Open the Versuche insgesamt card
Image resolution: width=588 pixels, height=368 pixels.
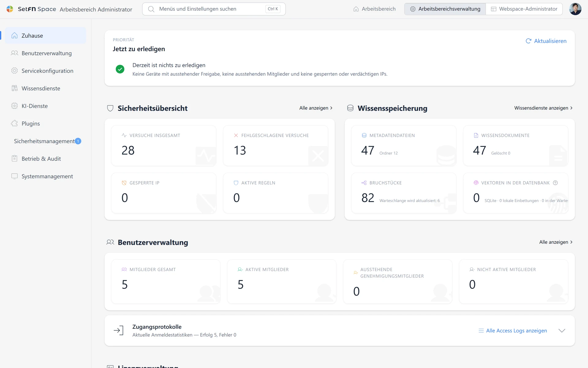(x=164, y=146)
